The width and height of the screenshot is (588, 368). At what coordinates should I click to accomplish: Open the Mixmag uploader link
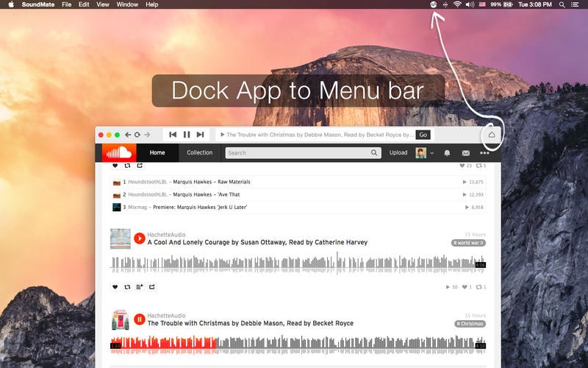tap(137, 208)
